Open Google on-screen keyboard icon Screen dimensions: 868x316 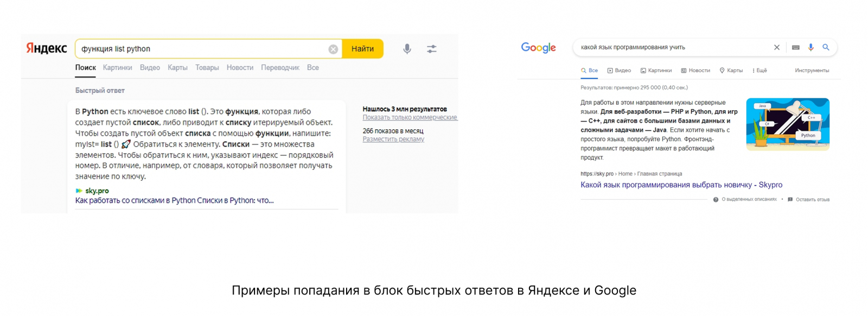[x=795, y=47]
